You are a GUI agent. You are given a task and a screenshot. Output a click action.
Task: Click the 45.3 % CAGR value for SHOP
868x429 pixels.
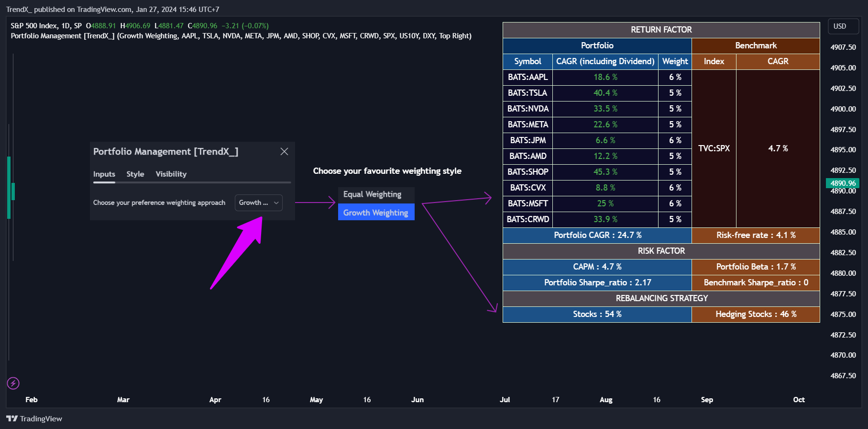pos(605,172)
